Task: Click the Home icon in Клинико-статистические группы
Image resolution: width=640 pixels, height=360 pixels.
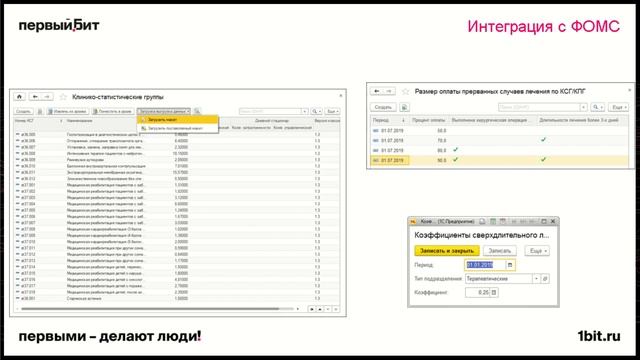Action: click(x=19, y=97)
